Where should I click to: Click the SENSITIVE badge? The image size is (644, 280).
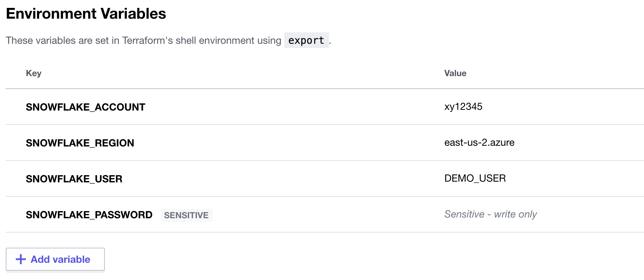(186, 215)
